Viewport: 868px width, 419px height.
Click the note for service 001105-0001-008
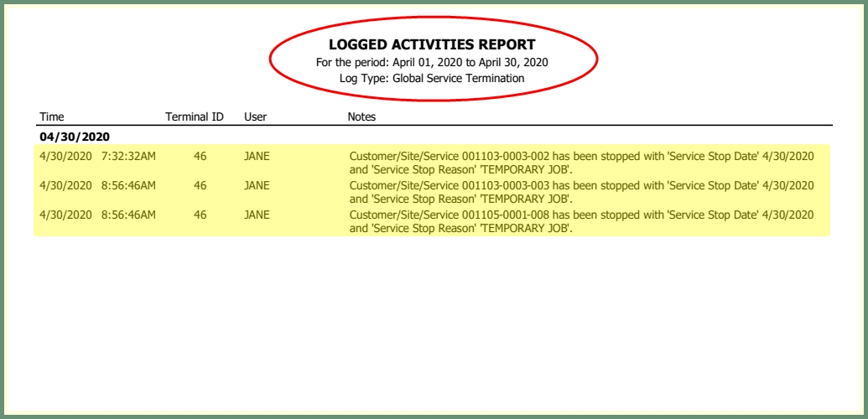pos(582,221)
